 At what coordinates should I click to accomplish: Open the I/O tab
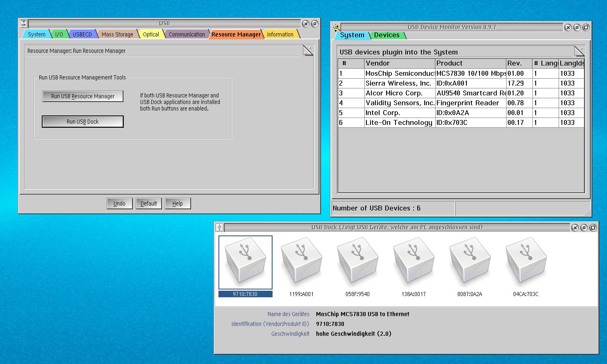59,34
